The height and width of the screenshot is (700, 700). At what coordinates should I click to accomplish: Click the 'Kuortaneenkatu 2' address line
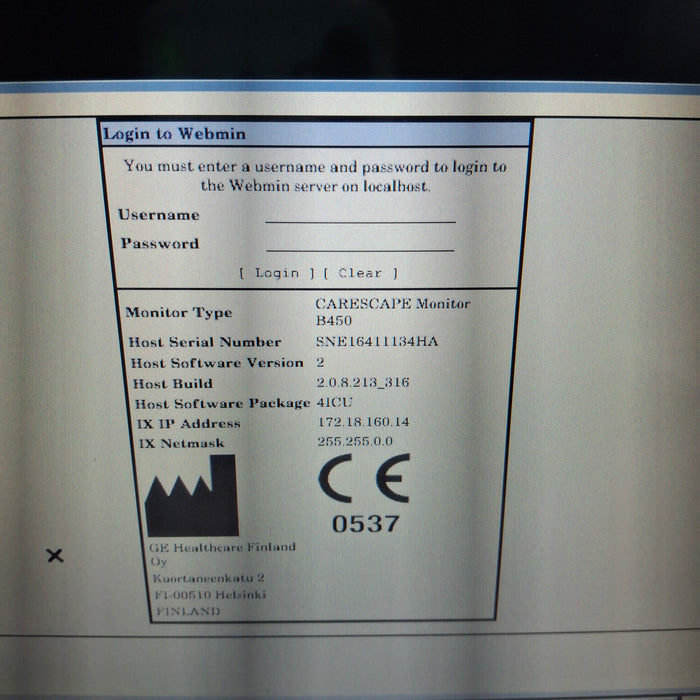pos(208,578)
